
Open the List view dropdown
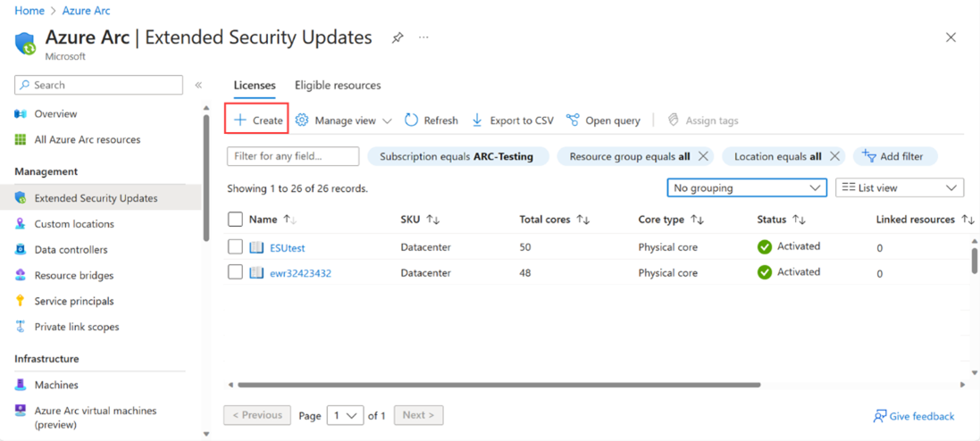click(x=899, y=187)
